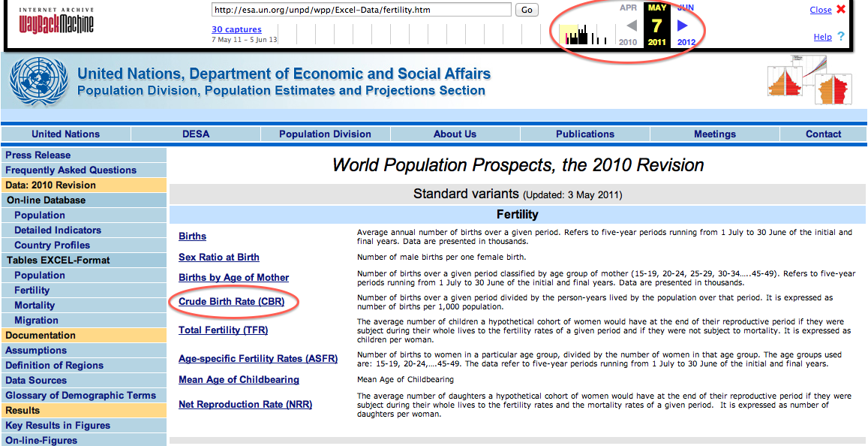Open Mortality in sidebar
Screen dimensions: 868x446
pos(35,306)
